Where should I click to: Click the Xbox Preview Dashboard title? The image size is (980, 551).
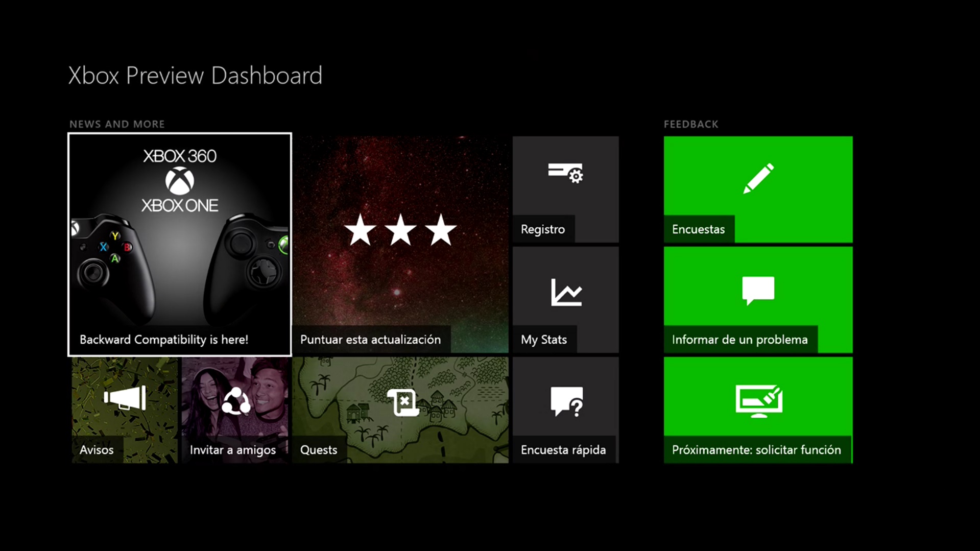[196, 76]
